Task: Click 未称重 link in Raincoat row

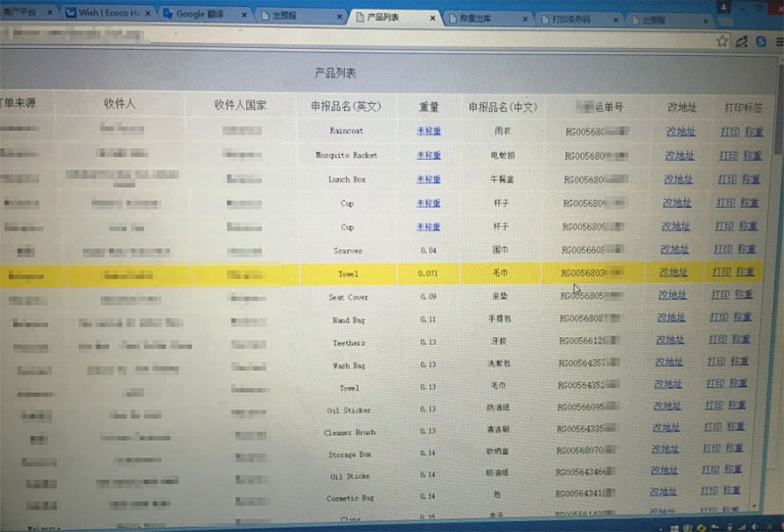Action: tap(429, 131)
